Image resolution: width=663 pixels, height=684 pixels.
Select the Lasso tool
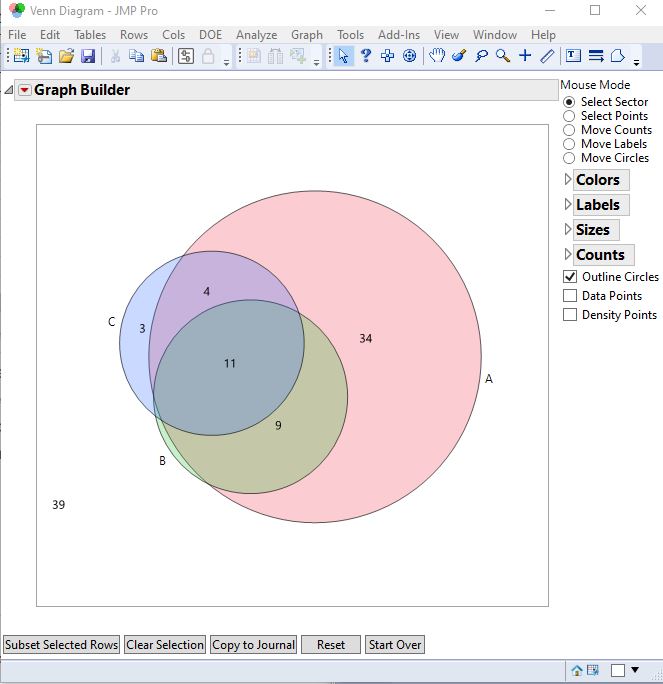[481, 56]
